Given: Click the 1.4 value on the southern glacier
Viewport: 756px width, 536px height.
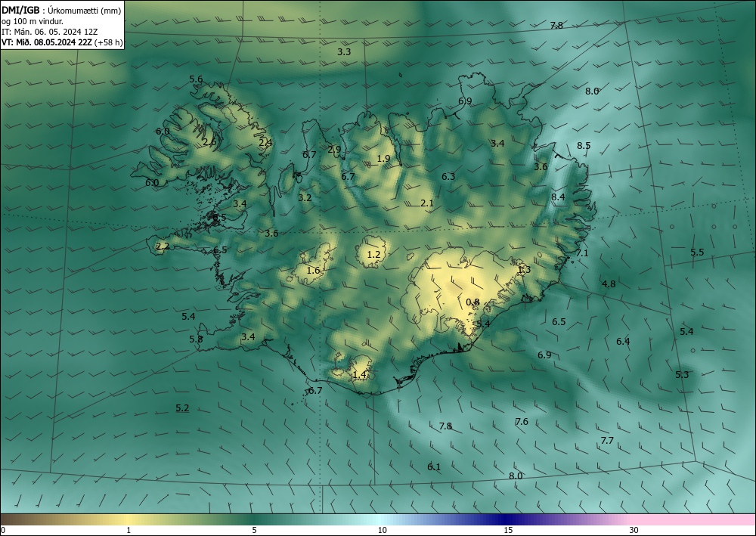Looking at the screenshot, I should point(360,374).
